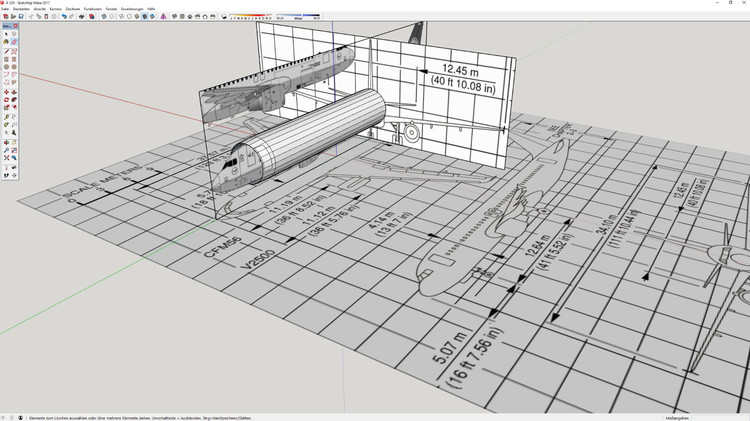The width and height of the screenshot is (750, 421).
Task: Choose the Tape Measure tool
Action: point(6,117)
